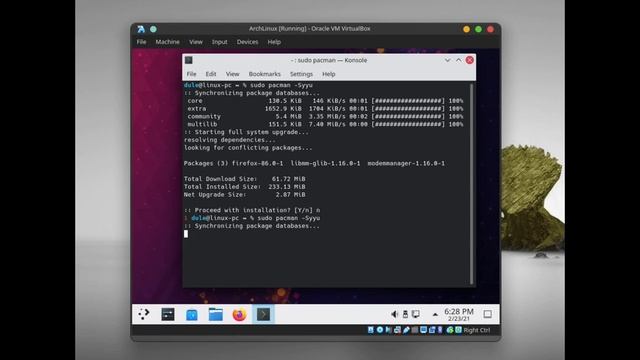Open the volume control tray icon
The width and height of the screenshot is (640, 360).
[394, 314]
